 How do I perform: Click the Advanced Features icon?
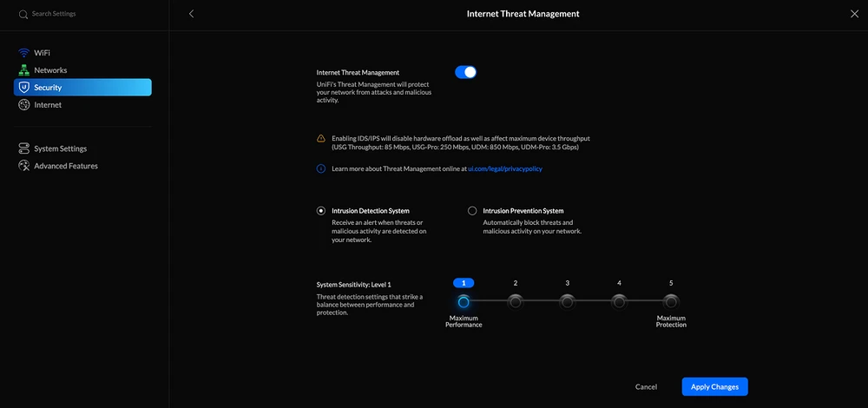point(24,166)
